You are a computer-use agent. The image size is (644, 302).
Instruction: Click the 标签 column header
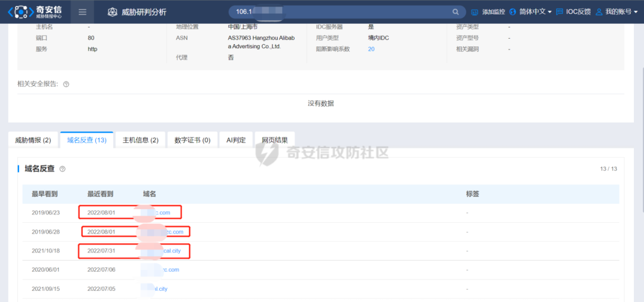tap(472, 194)
